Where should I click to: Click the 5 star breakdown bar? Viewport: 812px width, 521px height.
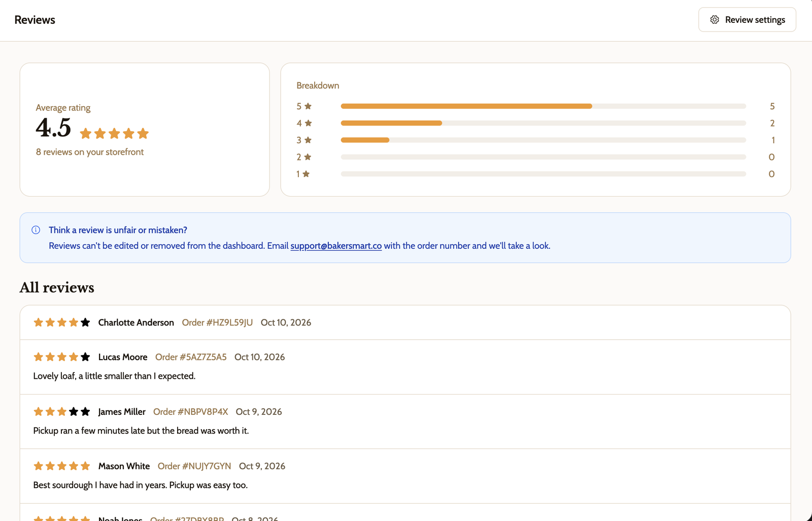coord(544,106)
